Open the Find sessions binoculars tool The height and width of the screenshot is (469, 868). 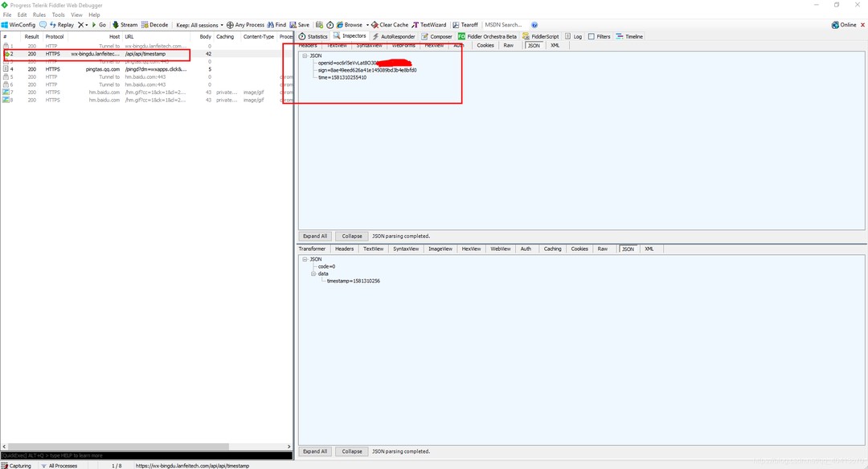click(x=276, y=25)
